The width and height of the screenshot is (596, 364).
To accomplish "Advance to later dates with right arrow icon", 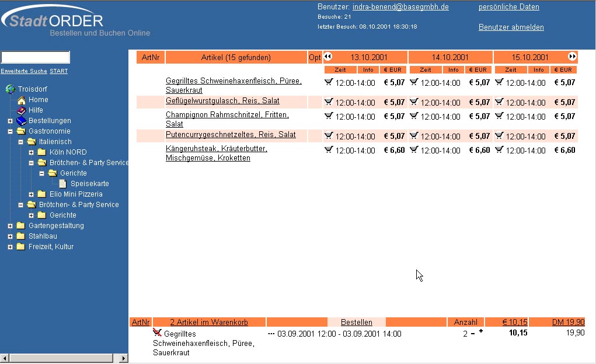I will pos(572,57).
